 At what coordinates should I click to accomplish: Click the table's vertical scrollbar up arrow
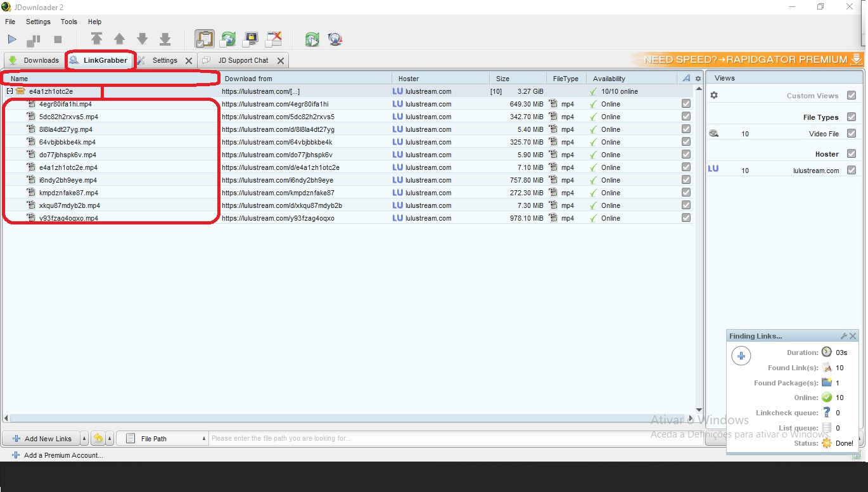(x=699, y=89)
